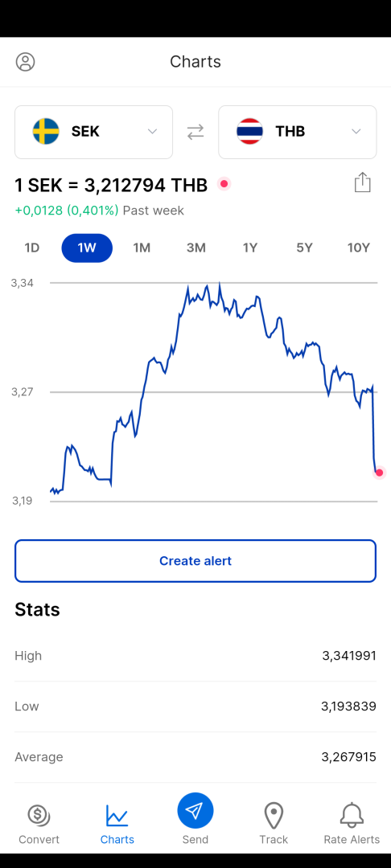Viewport: 391px width, 868px height.
Task: Tap the Send paper plane button
Action: [195, 811]
